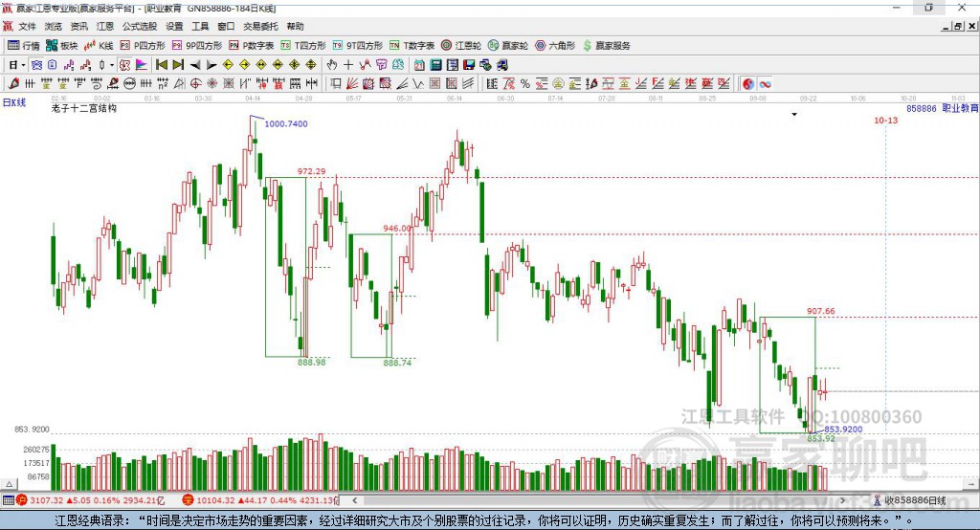The width and height of the screenshot is (980, 530).
Task: Open the 9P四方形 tool
Action: (197, 46)
